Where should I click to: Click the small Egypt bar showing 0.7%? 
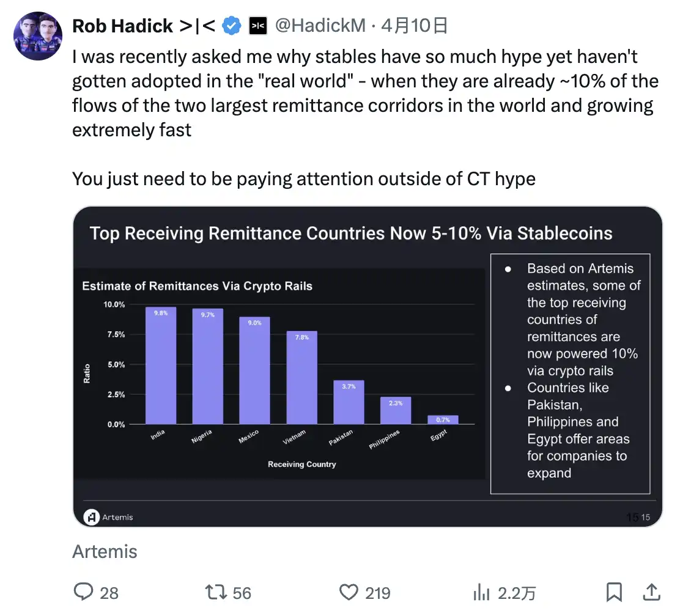point(443,420)
